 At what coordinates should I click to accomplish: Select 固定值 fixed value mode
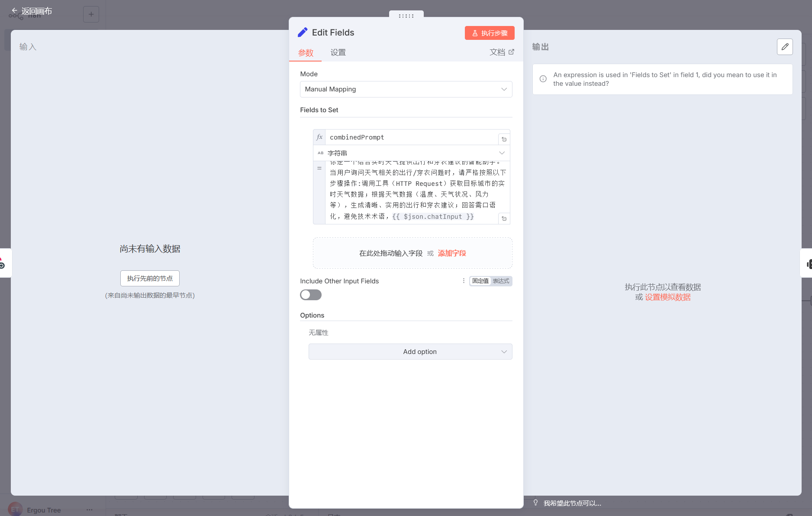click(480, 281)
